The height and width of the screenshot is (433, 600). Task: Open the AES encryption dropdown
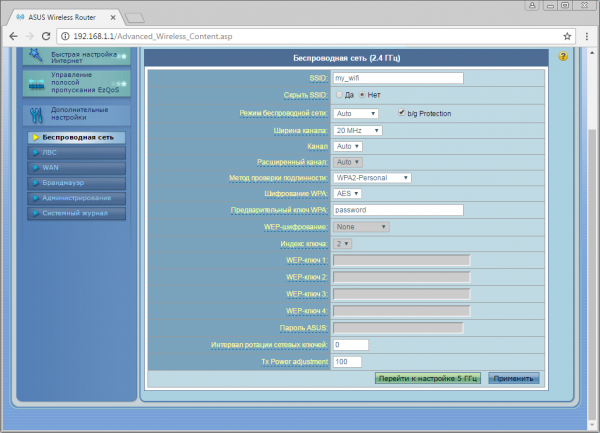347,194
